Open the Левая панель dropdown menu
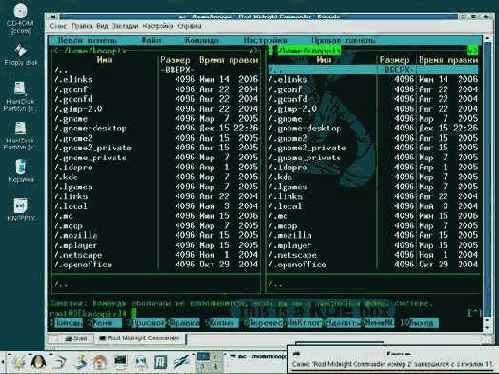This screenshot has width=499, height=374. 87,41
